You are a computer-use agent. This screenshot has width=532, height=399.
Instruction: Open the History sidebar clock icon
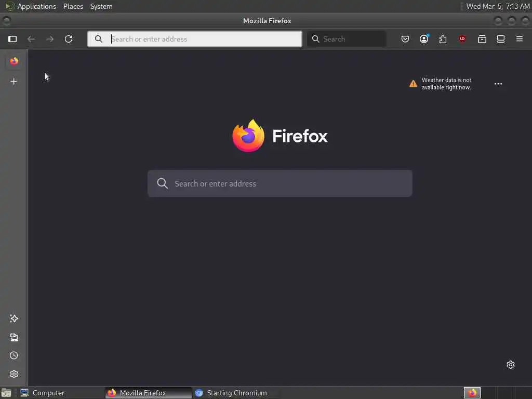(14, 355)
